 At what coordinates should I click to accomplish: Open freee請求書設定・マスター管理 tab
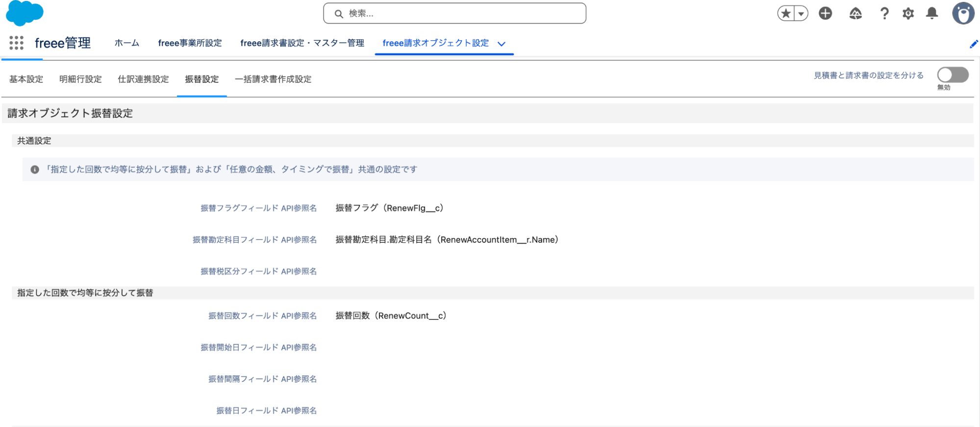point(302,43)
